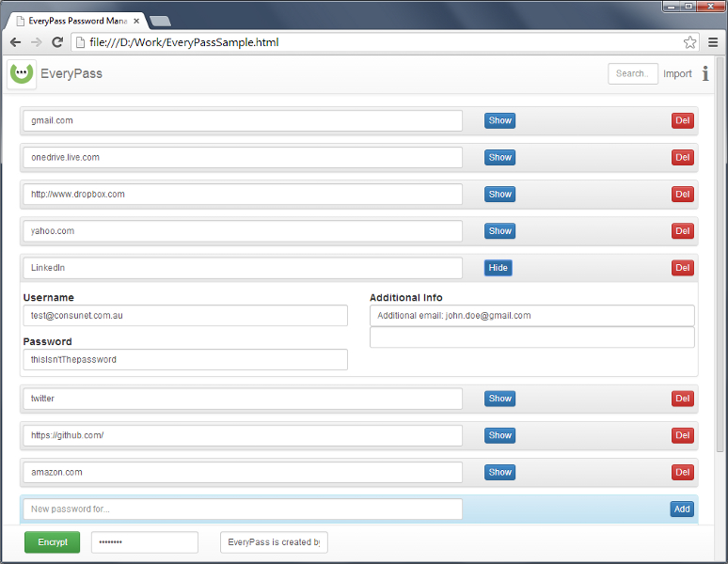Open the Chrome hamburger menu

(713, 42)
